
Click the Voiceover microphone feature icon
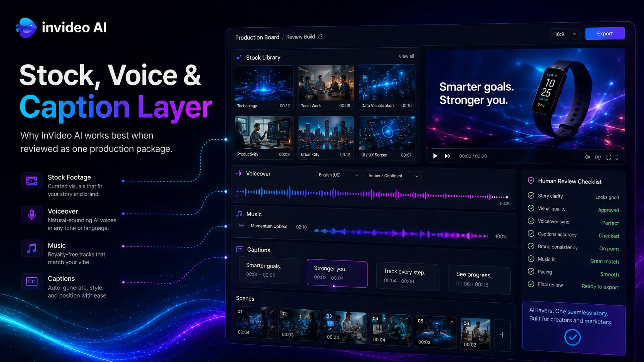[32, 215]
